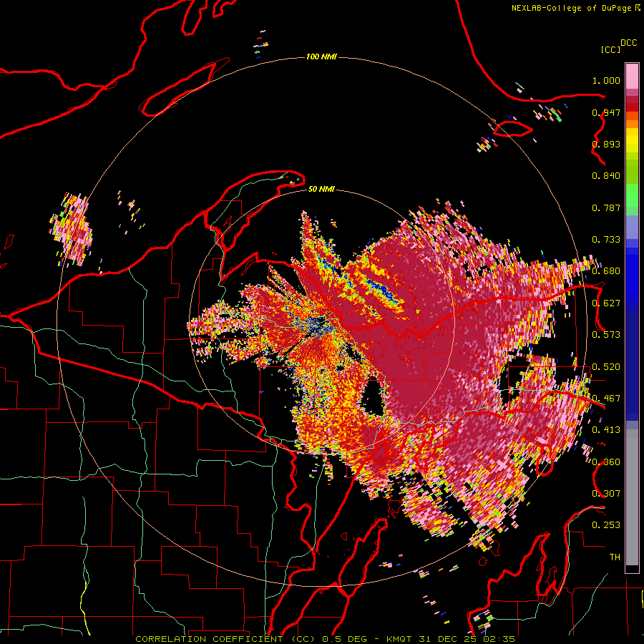Click the Correlation Coefficient KMQT caption text
Screen dimensions: 644x644
tap(325, 639)
